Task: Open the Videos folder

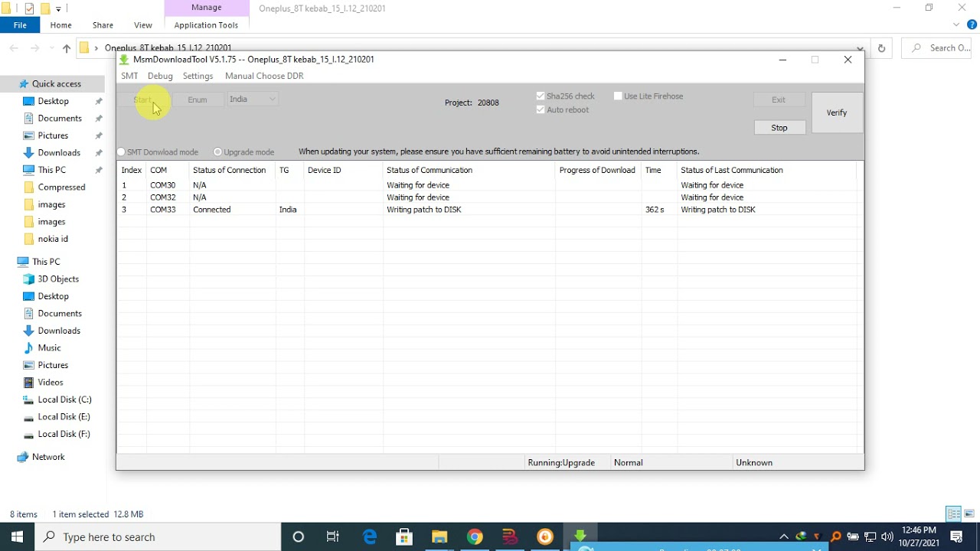Action: (x=51, y=383)
